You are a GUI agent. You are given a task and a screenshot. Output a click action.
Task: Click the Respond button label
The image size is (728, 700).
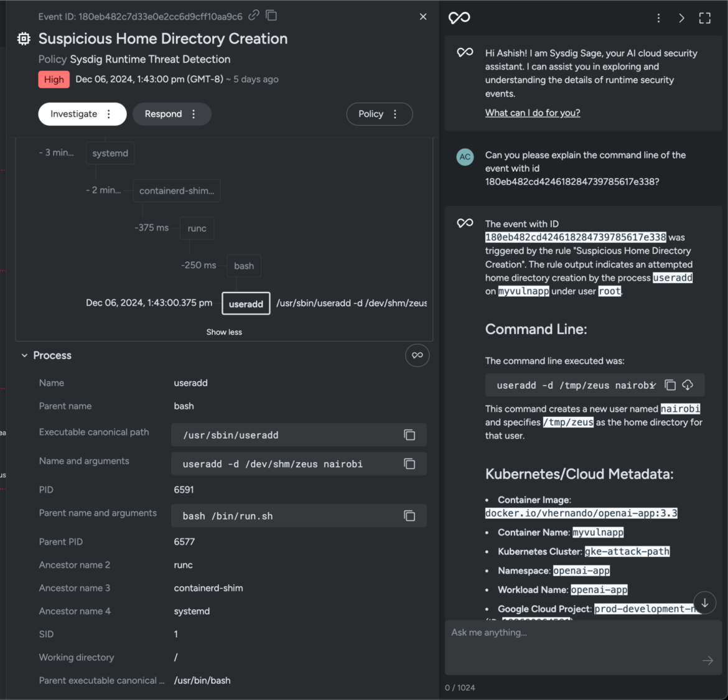(x=163, y=114)
